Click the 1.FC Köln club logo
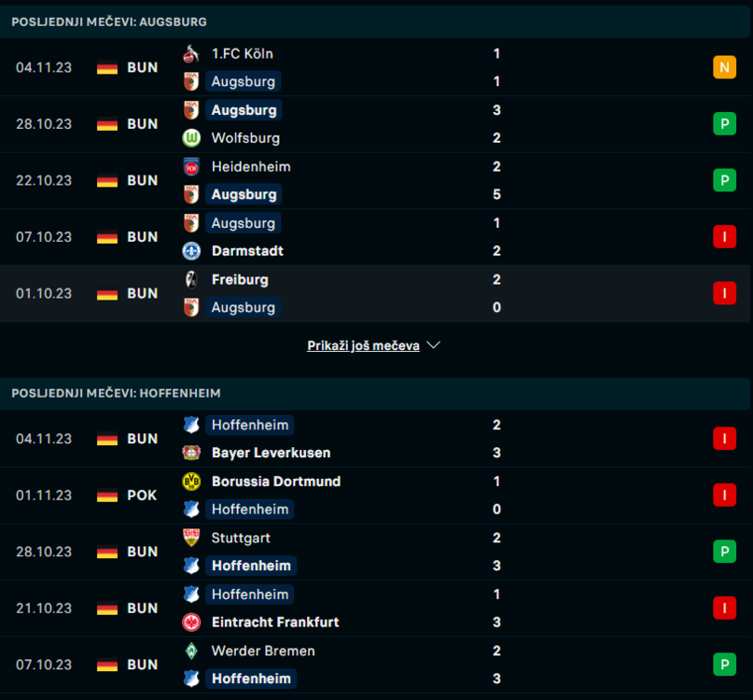 191,53
